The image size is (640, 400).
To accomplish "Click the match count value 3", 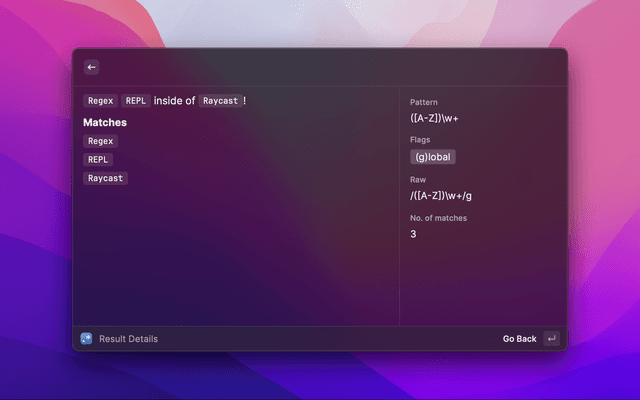I will pyautogui.click(x=413, y=234).
